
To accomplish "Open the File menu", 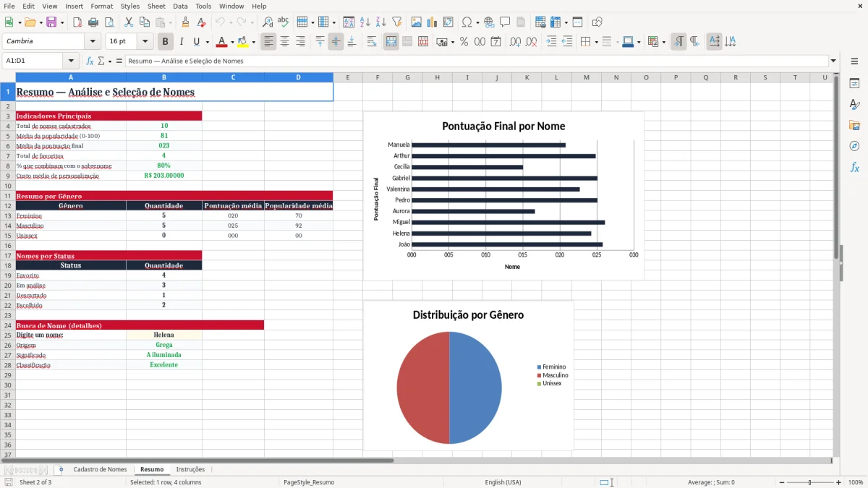I will click(9, 6).
